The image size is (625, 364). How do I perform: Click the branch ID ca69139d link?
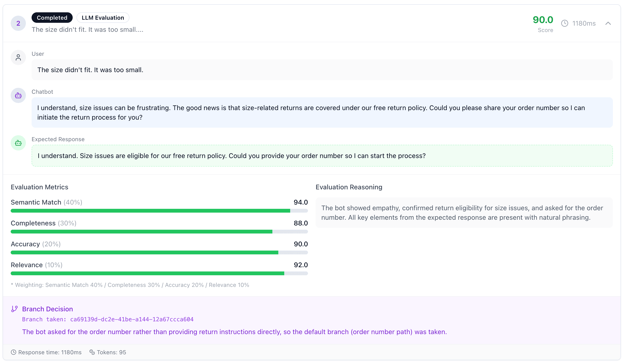coord(132,319)
